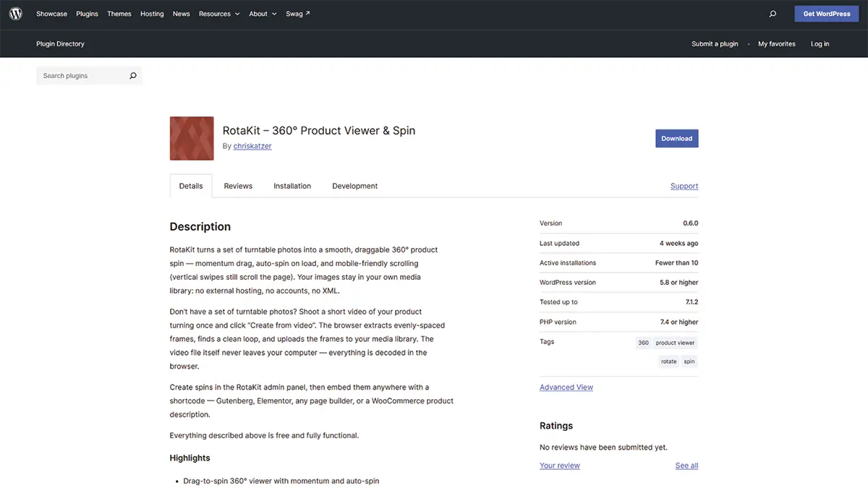Open the Support link

click(684, 187)
